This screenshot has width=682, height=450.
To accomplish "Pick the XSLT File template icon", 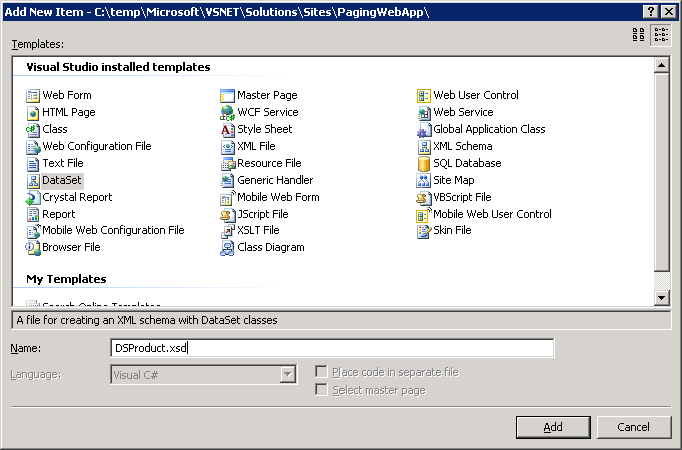I will (227, 230).
